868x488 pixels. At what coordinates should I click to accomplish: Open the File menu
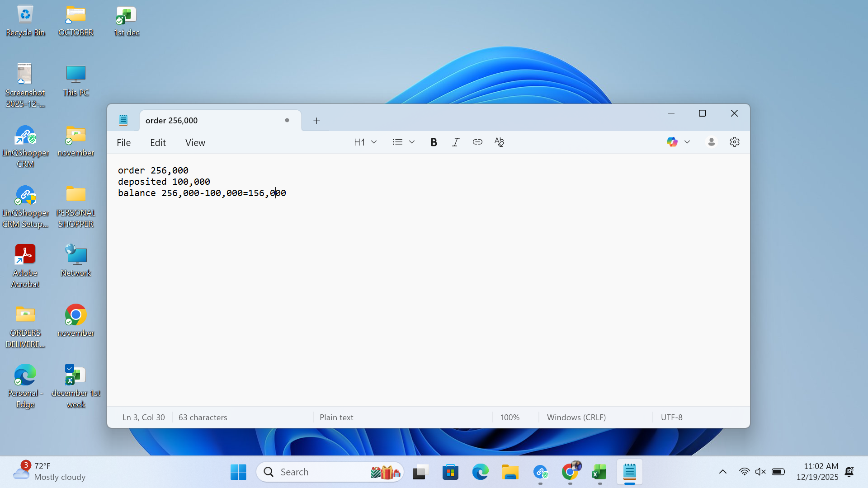pos(123,143)
